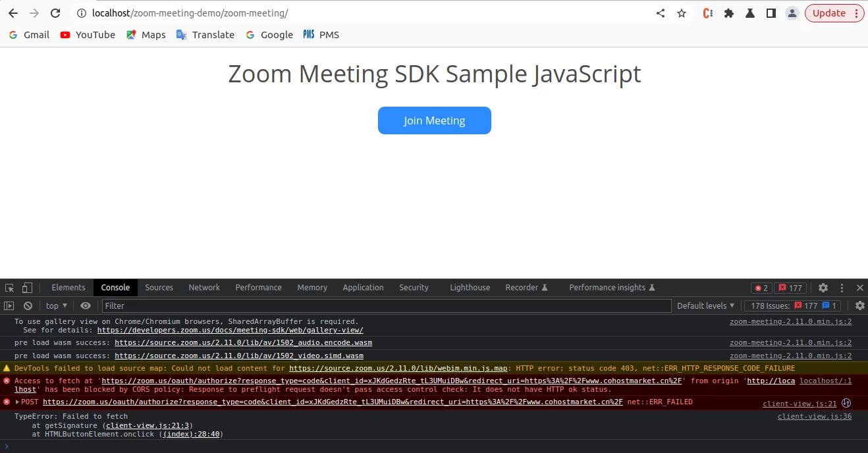Create a live expression with eye icon

coord(86,306)
